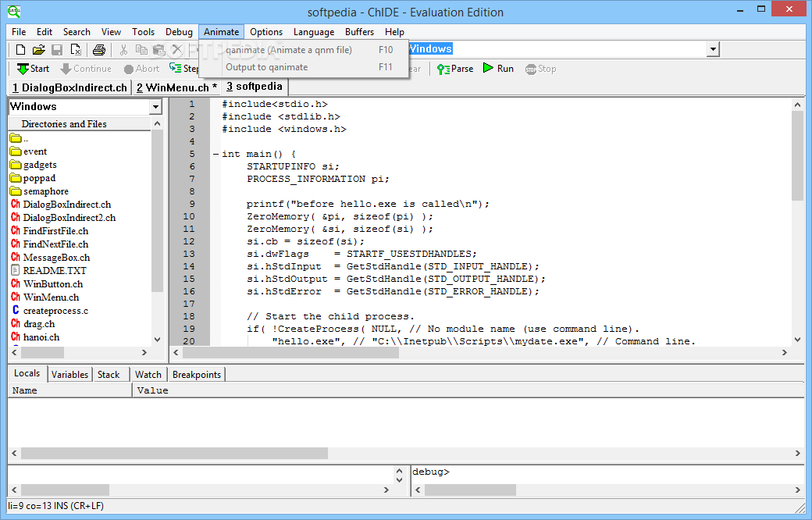812x520 pixels.
Task: Open the Language menu
Action: (x=314, y=31)
